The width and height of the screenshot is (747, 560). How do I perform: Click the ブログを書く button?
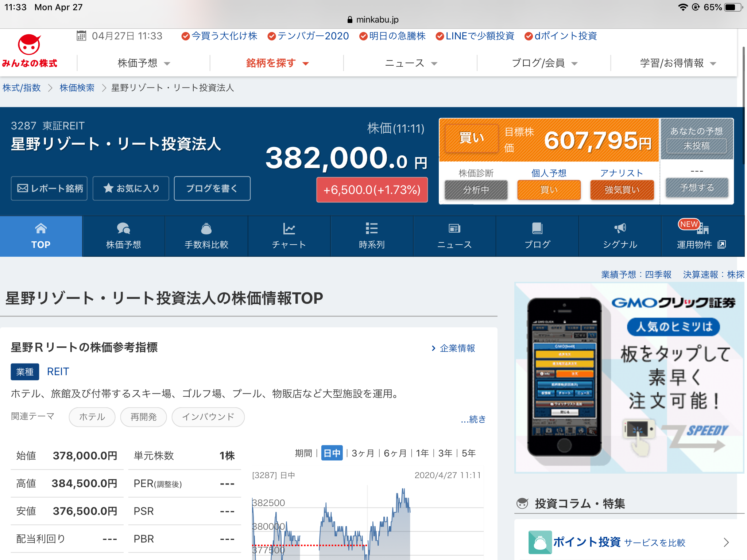pos(212,188)
